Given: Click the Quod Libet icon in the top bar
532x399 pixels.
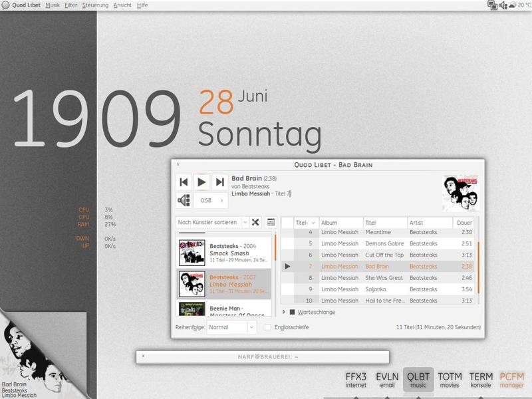Looking at the screenshot, I should click(5, 5).
